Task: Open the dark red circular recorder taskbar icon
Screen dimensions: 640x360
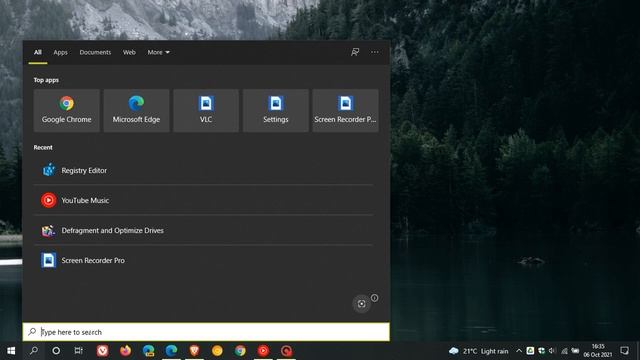Action: tap(286, 351)
